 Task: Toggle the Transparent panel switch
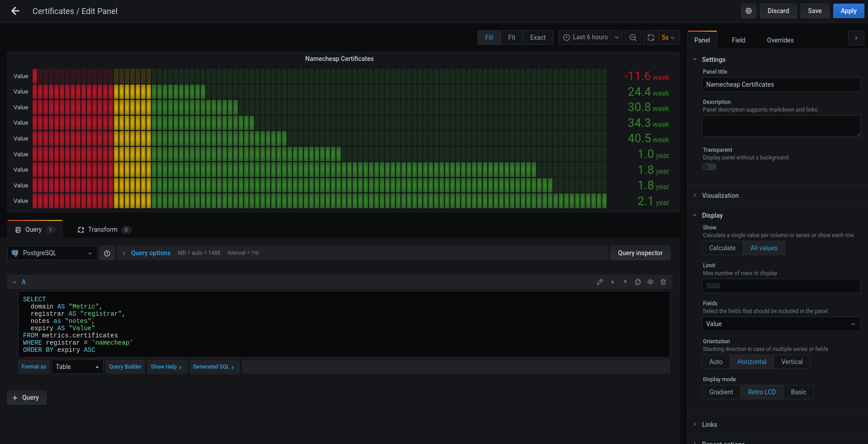709,167
